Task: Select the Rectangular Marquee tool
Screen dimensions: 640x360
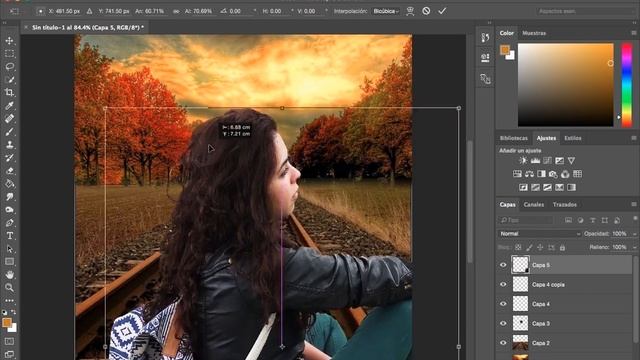Action: [9, 53]
